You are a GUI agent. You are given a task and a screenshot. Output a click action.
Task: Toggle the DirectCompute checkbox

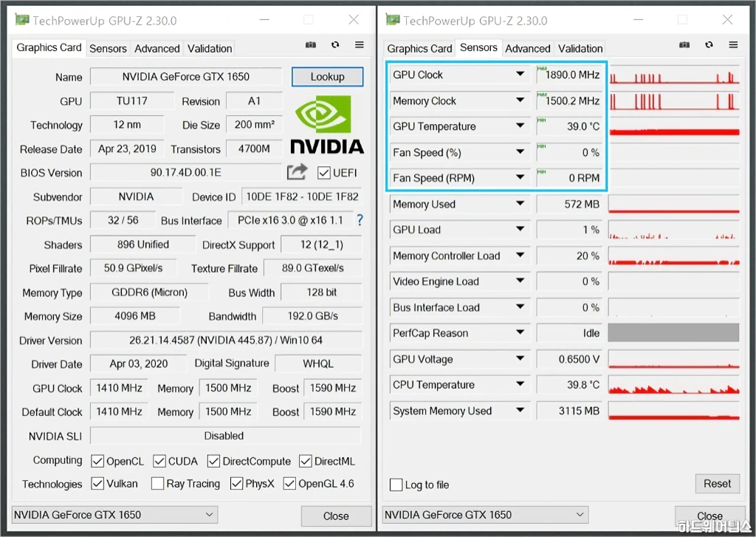(x=213, y=461)
